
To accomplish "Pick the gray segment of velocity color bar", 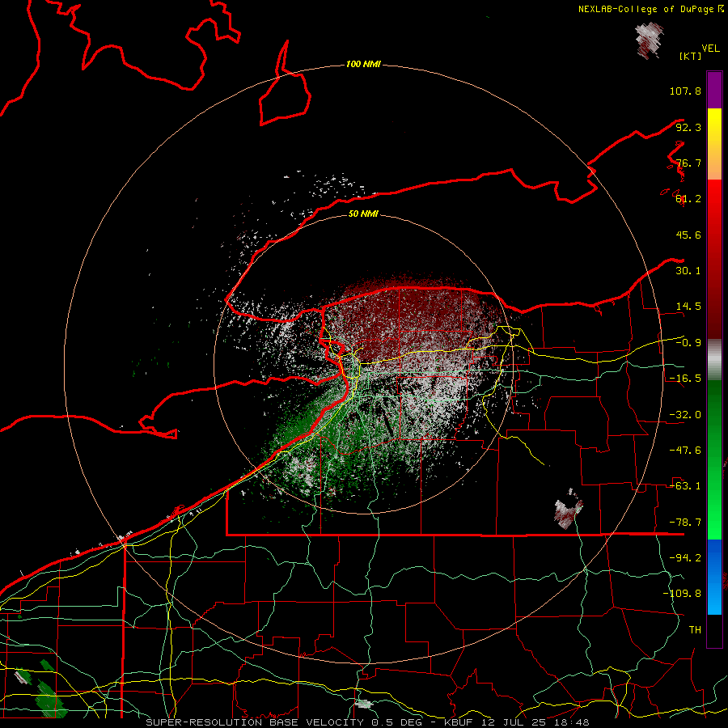I will pos(714,360).
